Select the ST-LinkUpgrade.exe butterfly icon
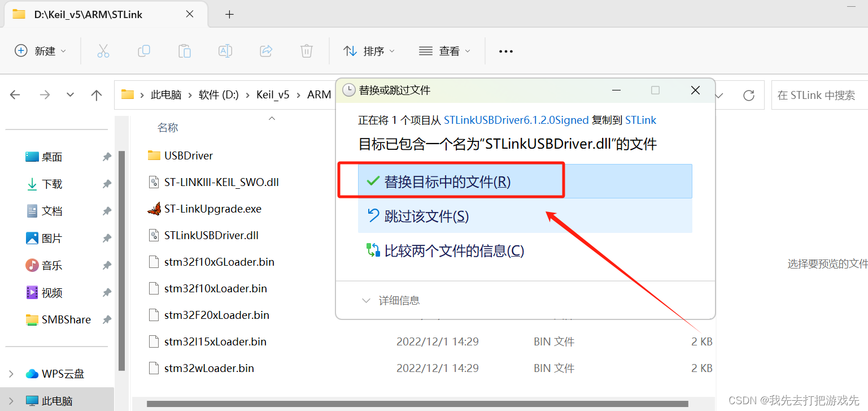The width and height of the screenshot is (868, 411). 154,209
